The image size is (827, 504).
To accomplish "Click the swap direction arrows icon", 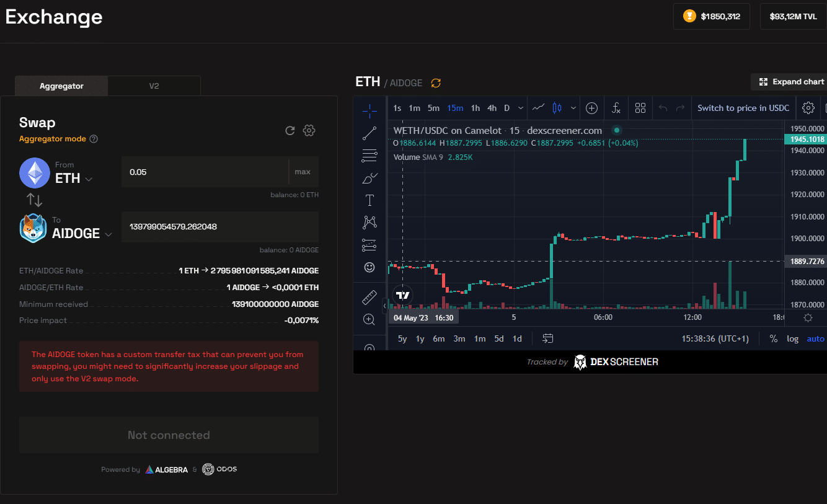I will 34,200.
